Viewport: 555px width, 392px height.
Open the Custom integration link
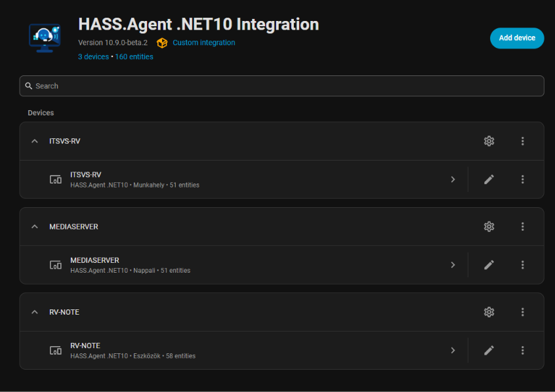(x=204, y=43)
